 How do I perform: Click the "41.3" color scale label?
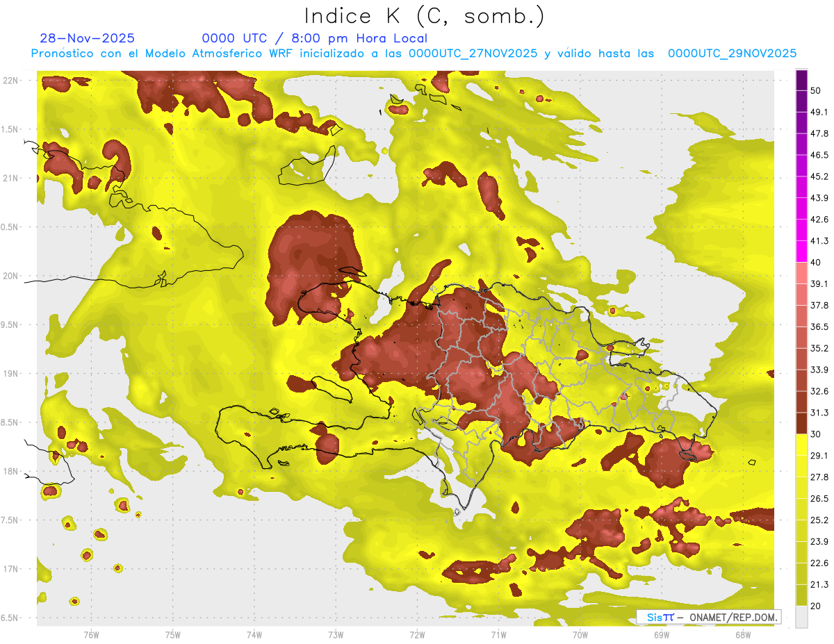click(819, 241)
